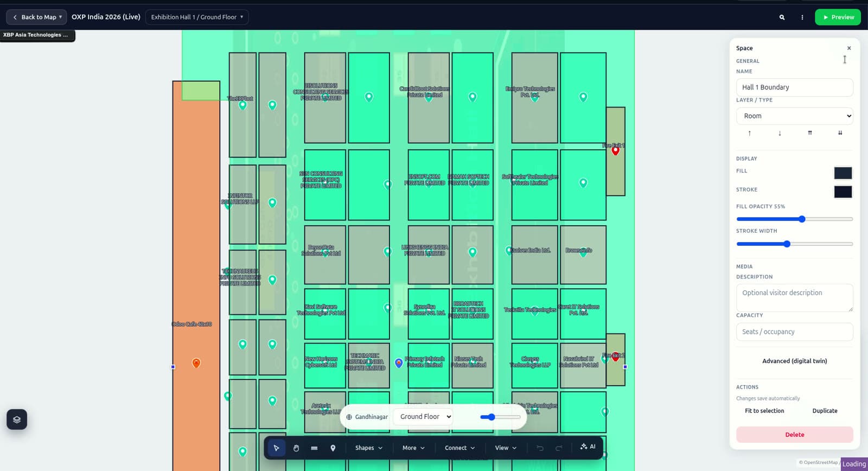Activate the select arrow tool
The height and width of the screenshot is (471, 868).
pos(276,448)
